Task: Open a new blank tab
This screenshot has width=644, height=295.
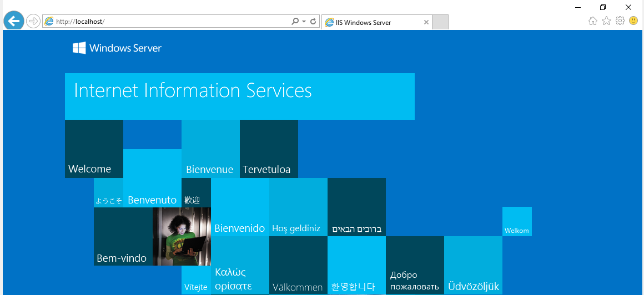Action: (440, 23)
